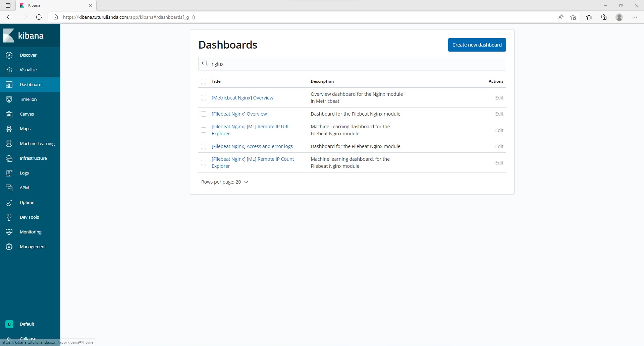The height and width of the screenshot is (346, 644).
Task: Edit the Access and error logs dashboard
Action: point(499,146)
